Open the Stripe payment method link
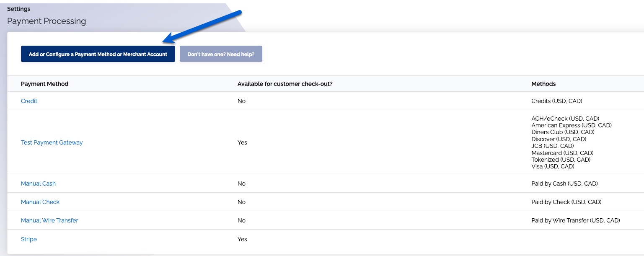Image resolution: width=644 pixels, height=256 pixels. click(29, 239)
